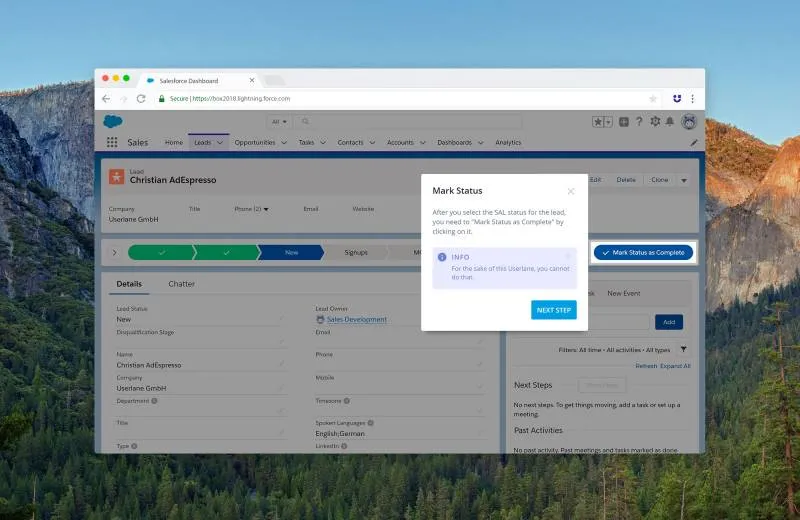Image resolution: width=800 pixels, height=520 pixels.
Task: Open the Favorites star icon
Action: point(598,121)
